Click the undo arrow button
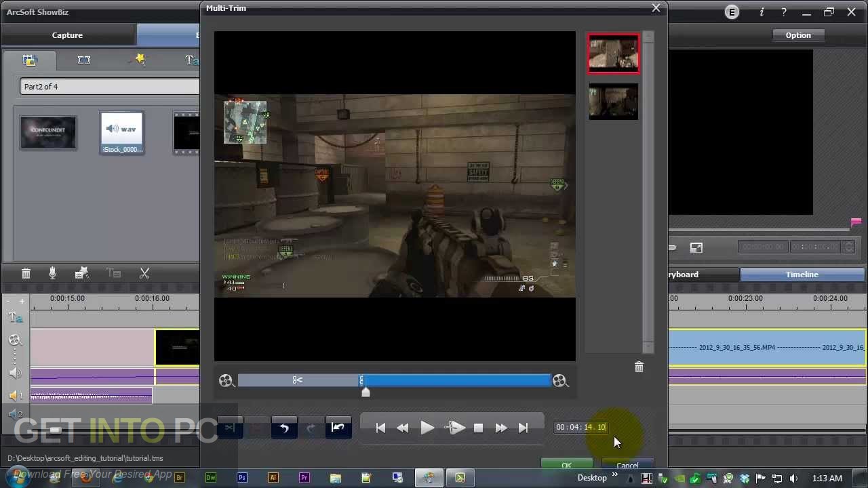 pyautogui.click(x=284, y=428)
